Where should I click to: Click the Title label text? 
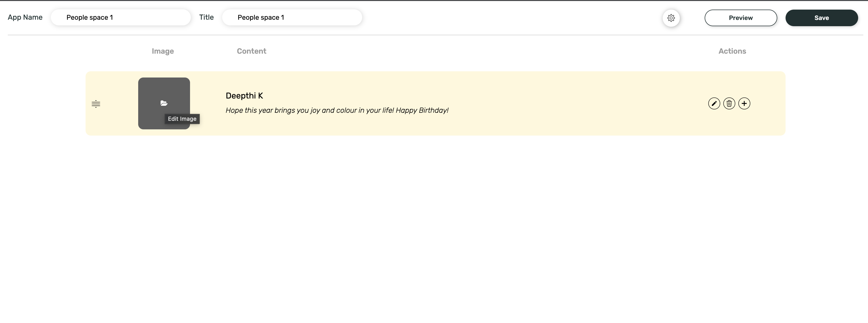[206, 18]
